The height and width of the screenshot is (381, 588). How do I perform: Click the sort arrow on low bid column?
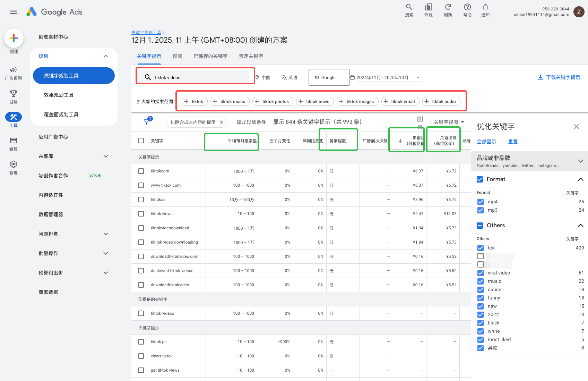[400, 141]
